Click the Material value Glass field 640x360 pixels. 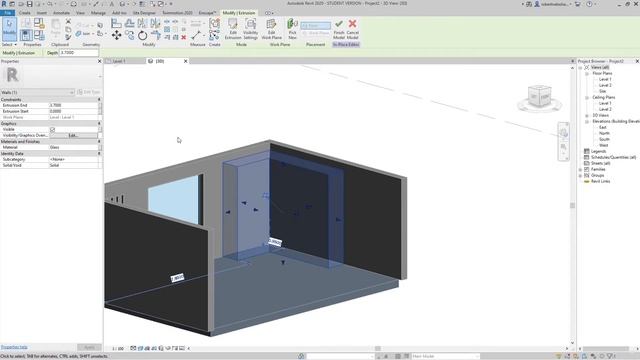click(x=73, y=147)
